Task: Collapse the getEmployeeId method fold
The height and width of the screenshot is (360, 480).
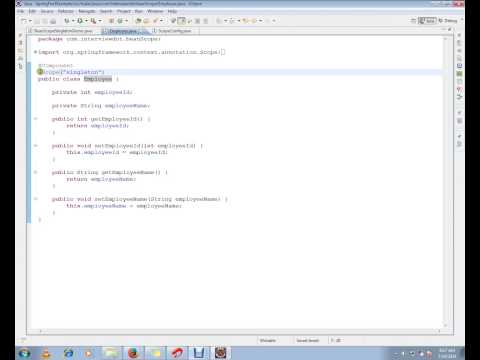Action: click(35, 119)
